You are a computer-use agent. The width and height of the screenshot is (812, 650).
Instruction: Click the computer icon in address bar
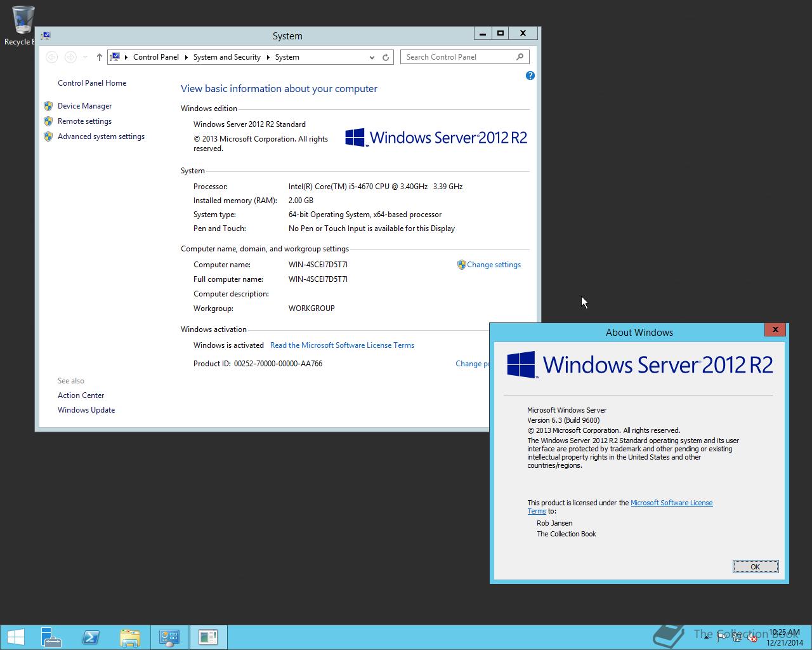115,57
